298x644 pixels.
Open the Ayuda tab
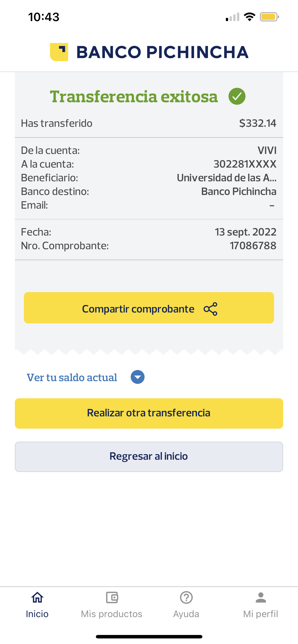[x=186, y=614]
